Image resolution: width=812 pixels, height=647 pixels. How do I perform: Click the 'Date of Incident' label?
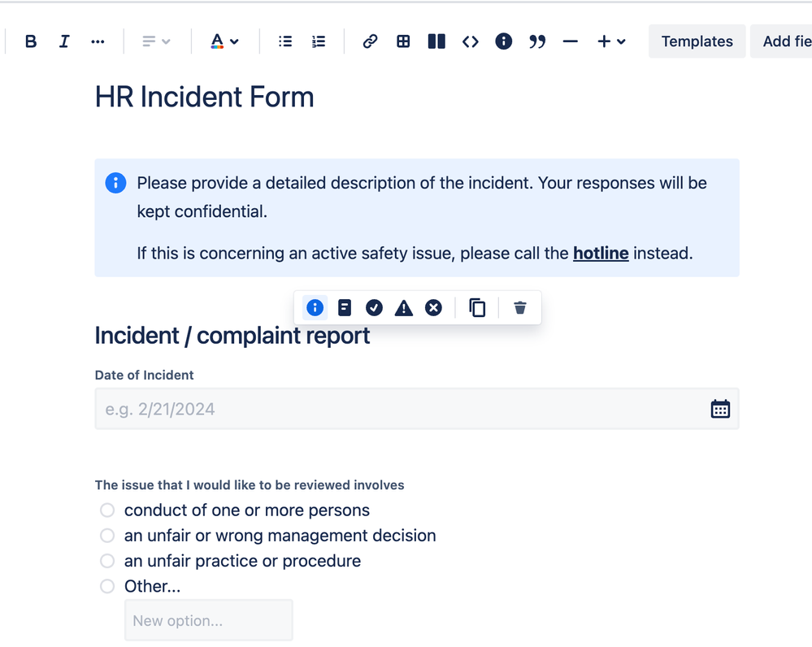[144, 375]
